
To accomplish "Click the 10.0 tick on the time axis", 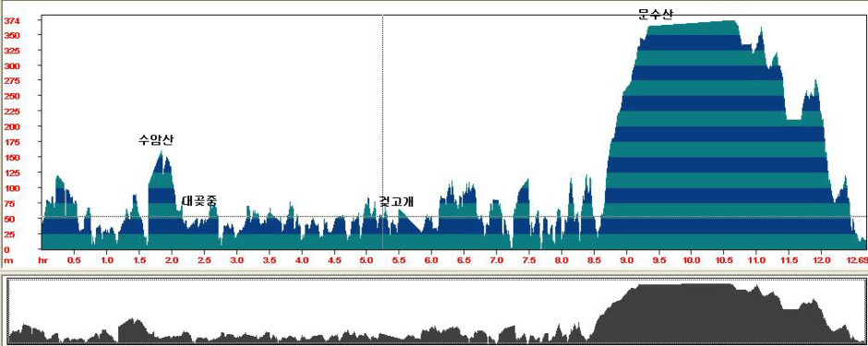I will 691,259.
